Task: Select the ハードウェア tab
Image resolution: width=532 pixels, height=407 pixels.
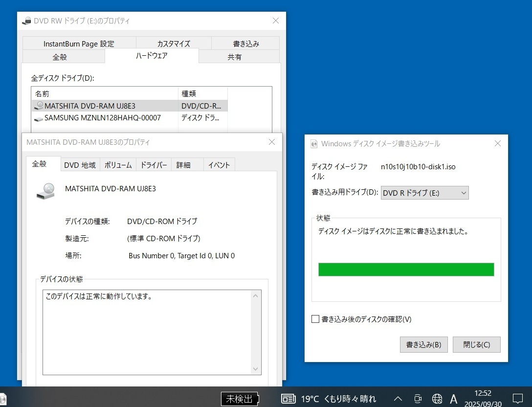Action: pos(152,56)
